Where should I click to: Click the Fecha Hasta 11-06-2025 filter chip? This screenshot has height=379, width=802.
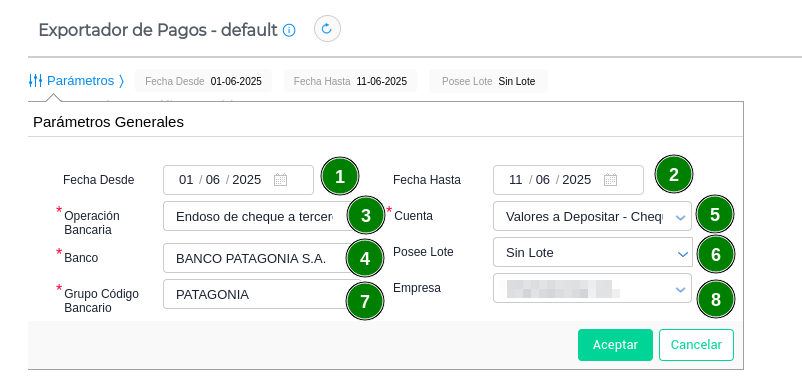click(x=350, y=81)
